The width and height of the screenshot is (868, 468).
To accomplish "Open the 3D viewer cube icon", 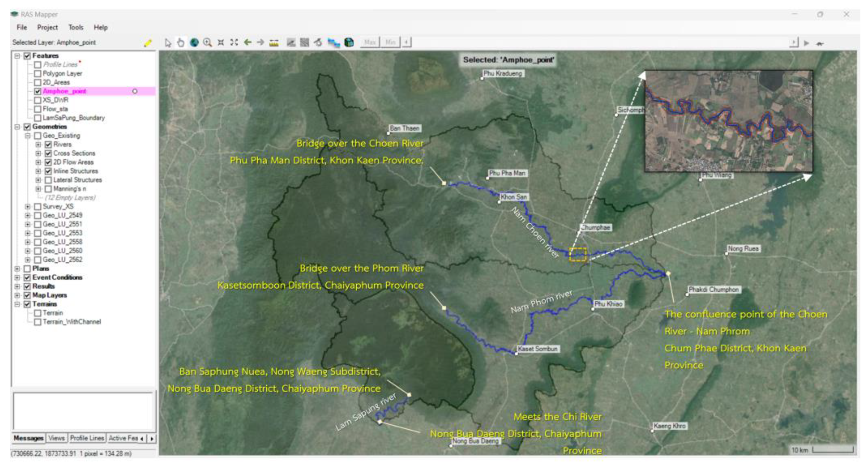I will (x=349, y=43).
